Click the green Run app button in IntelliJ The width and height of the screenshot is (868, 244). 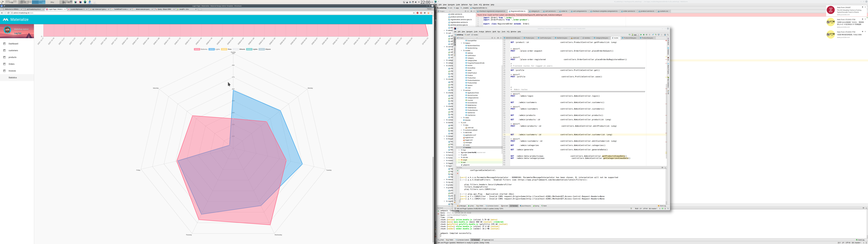(x=641, y=35)
